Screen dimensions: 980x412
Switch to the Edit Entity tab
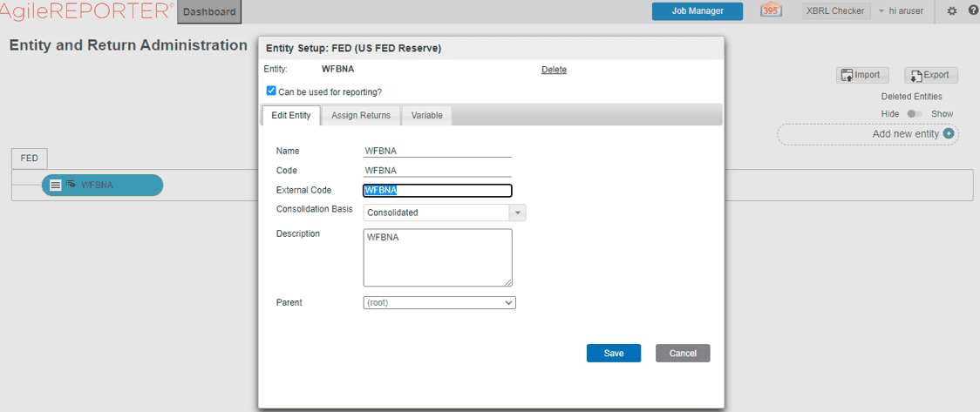tap(291, 116)
